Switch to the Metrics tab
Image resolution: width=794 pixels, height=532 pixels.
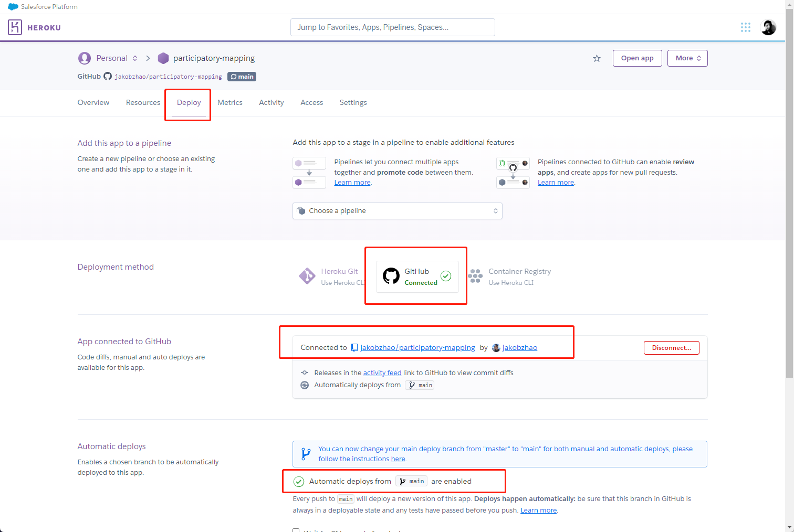[230, 102]
